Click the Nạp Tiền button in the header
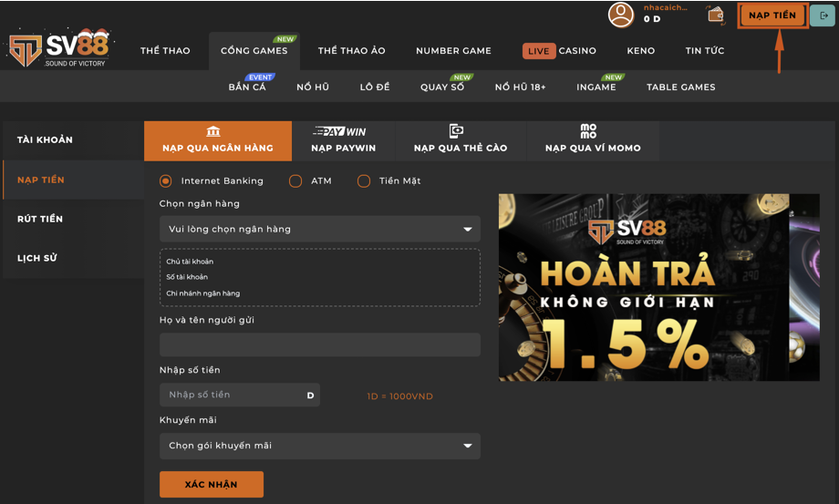Viewport: 839px width, 504px height. click(772, 15)
